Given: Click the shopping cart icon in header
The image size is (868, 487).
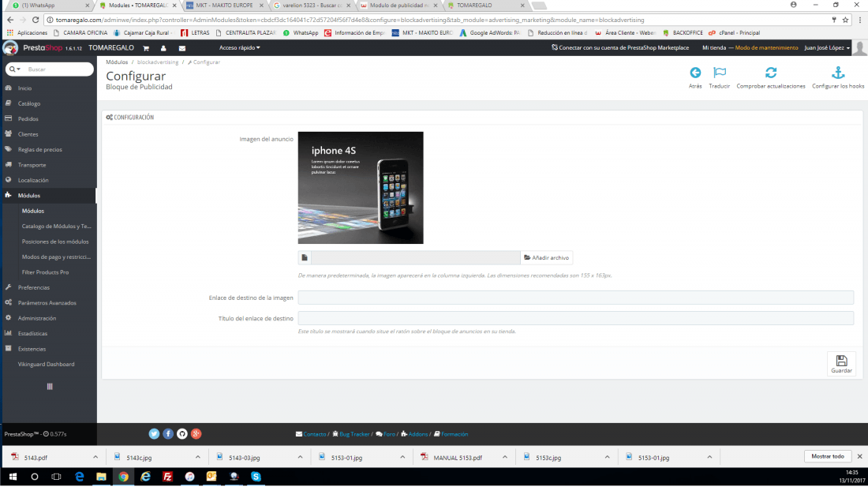Looking at the screenshot, I should (x=146, y=48).
